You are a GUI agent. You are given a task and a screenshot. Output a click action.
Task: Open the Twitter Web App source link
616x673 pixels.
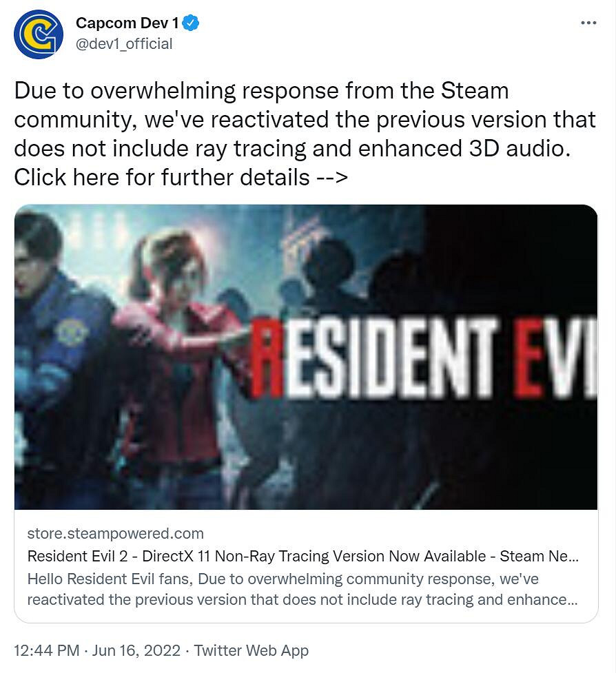tap(251, 650)
